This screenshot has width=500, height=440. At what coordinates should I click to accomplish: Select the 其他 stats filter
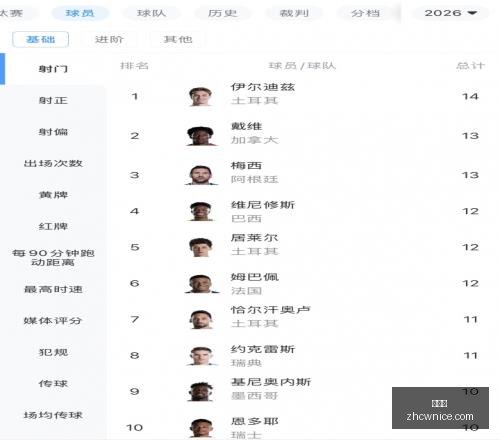[x=178, y=39]
